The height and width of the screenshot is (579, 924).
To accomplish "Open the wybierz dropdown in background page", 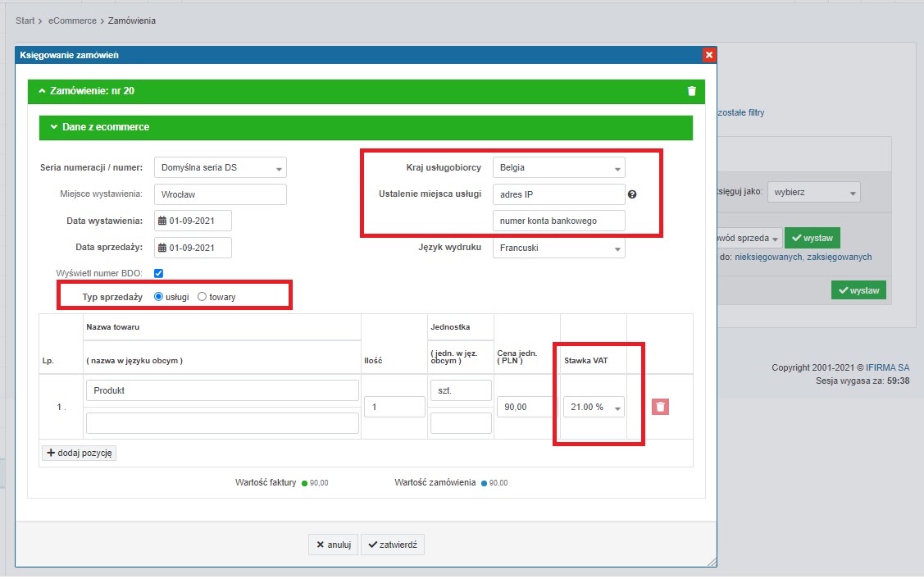I will click(x=814, y=192).
